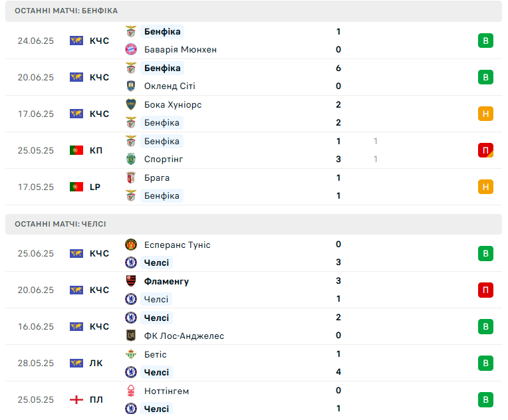Open the Фламенгу team link
This screenshot has height=420, width=508.
coord(166,281)
